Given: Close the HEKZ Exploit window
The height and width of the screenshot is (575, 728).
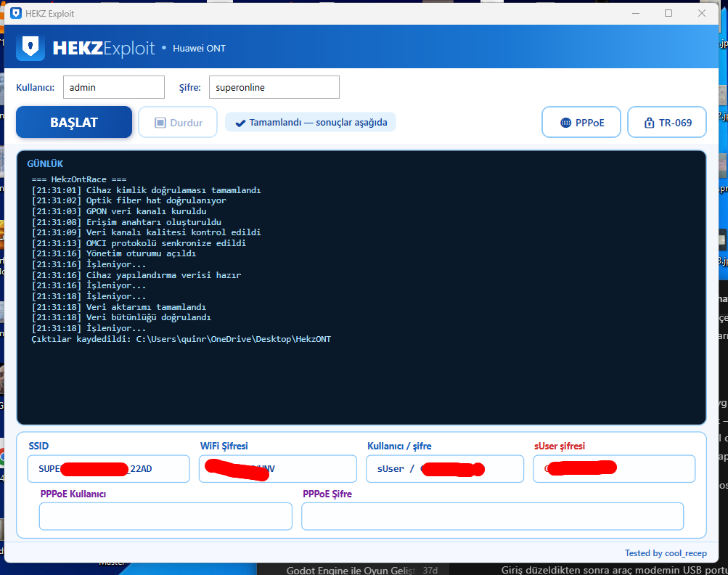Looking at the screenshot, I should 702,13.
